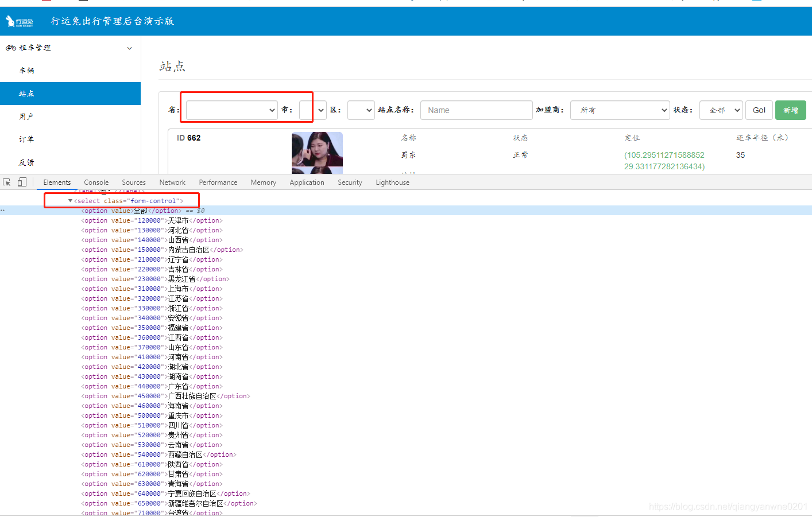
Task: Select the 青海省 option line
Action: [x=152, y=484]
